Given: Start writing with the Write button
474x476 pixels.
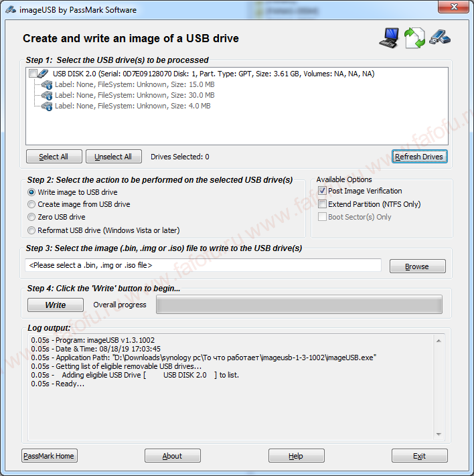Looking at the screenshot, I should tap(56, 305).
